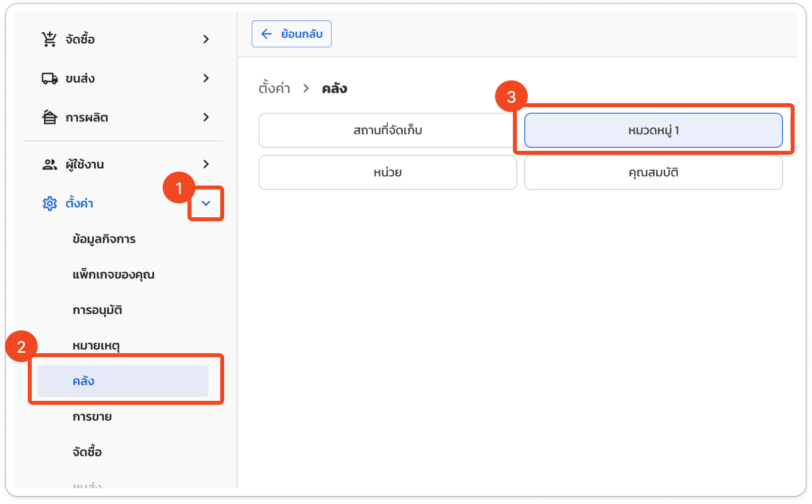
Task: Switch to the หมวดหมู่ 1 tab
Action: click(653, 130)
